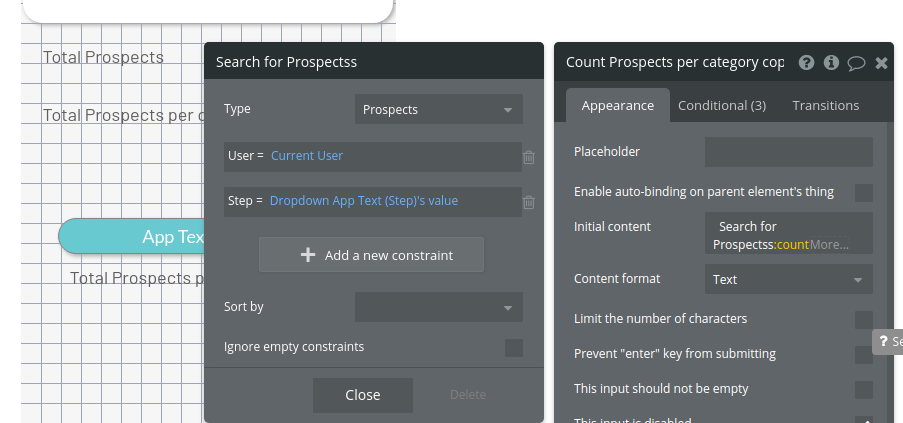Open the Content format dropdown
The width and height of the screenshot is (903, 423).
788,279
